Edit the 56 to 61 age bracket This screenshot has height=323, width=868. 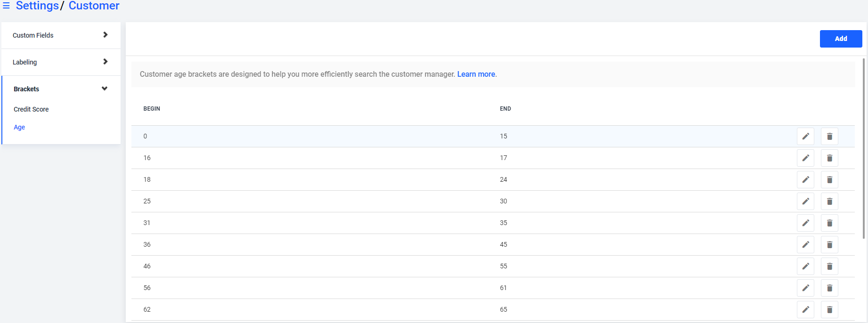pyautogui.click(x=805, y=288)
